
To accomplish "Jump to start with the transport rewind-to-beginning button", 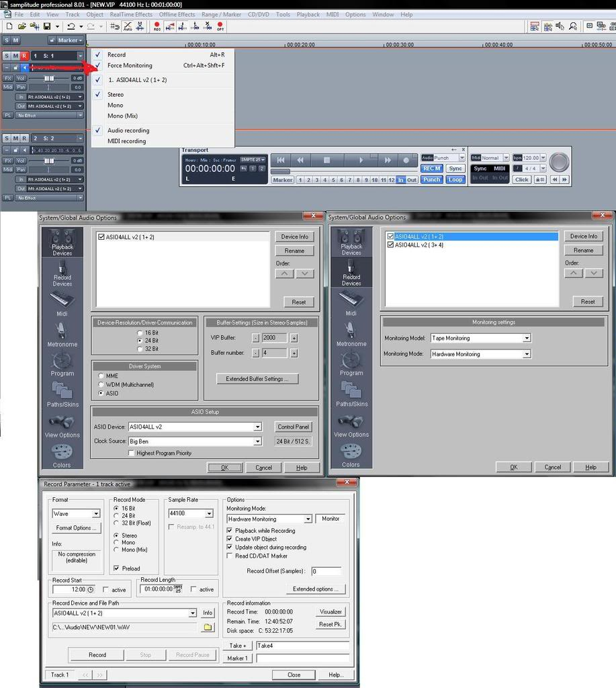I will click(281, 160).
